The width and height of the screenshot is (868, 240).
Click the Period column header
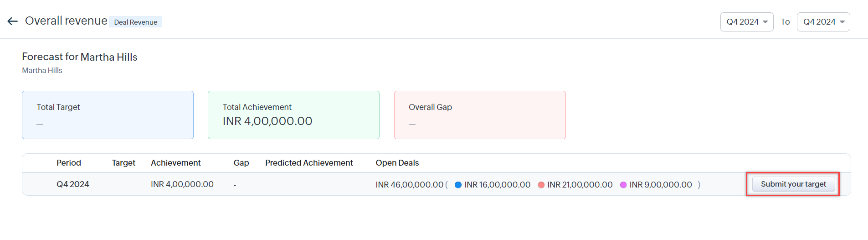pos(69,163)
